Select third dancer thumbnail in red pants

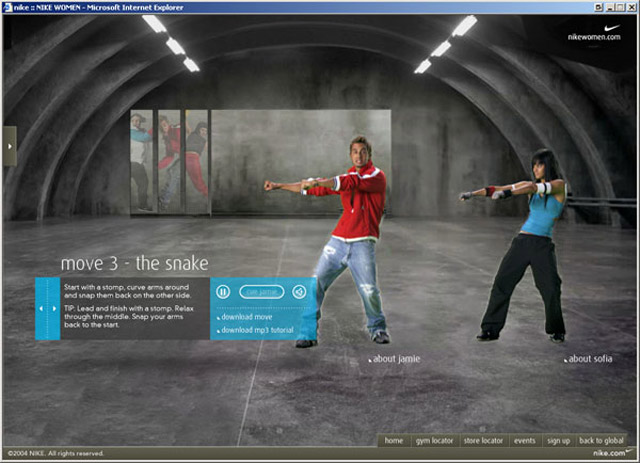pos(197,162)
